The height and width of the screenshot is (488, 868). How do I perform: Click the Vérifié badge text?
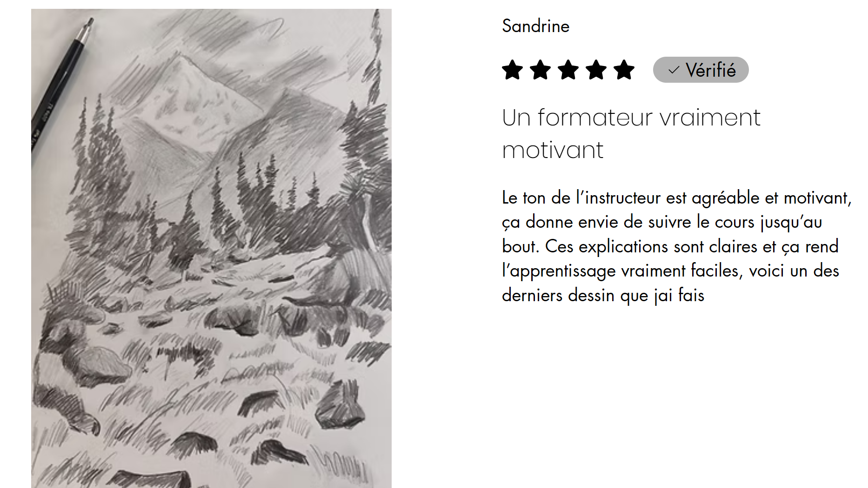[710, 70]
